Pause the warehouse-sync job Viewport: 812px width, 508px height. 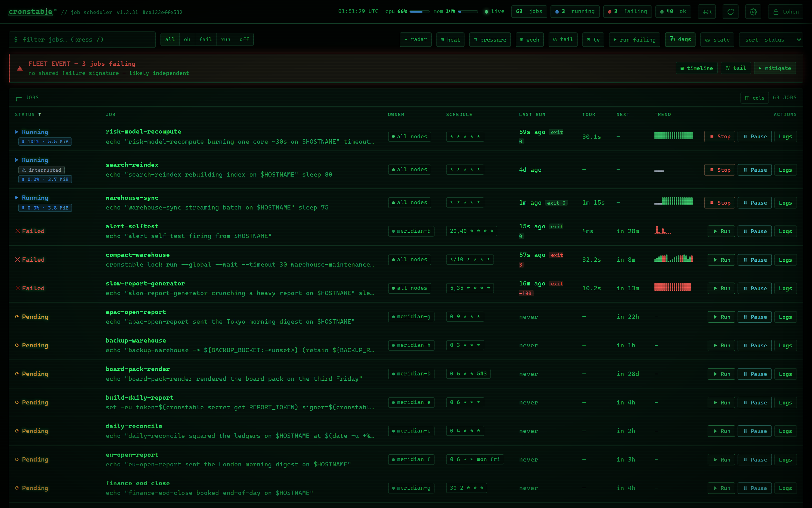pyautogui.click(x=755, y=203)
